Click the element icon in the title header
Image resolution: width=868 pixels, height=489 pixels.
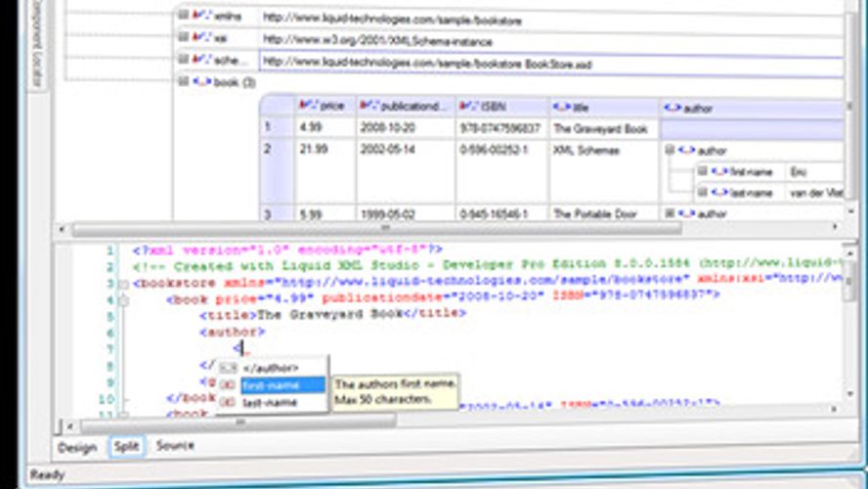(562, 107)
